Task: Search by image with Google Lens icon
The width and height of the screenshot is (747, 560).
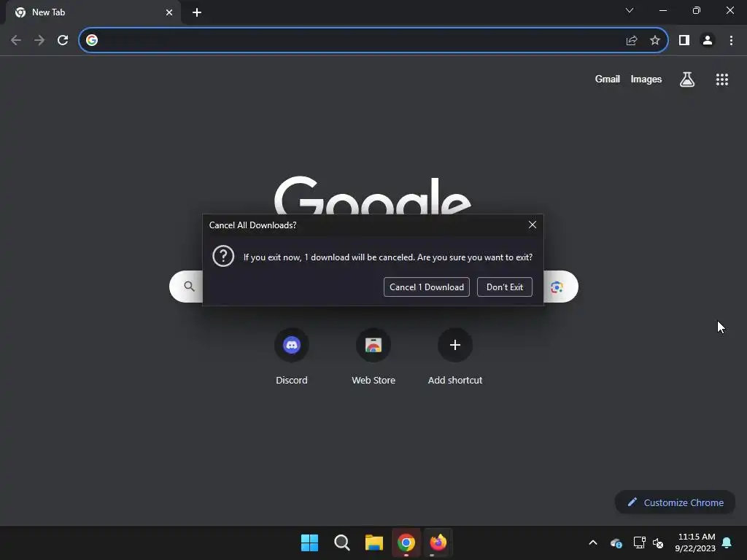Action: pyautogui.click(x=557, y=287)
